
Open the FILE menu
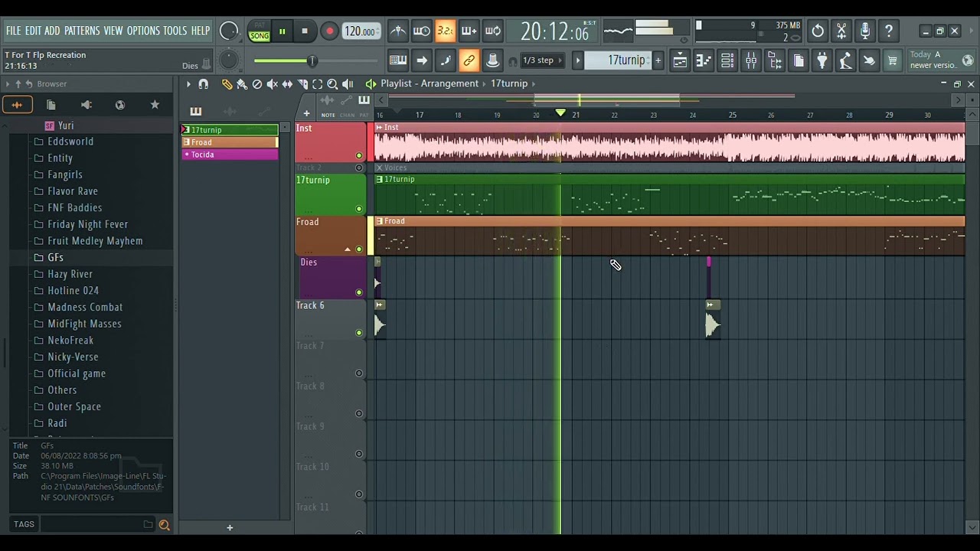tap(13, 31)
